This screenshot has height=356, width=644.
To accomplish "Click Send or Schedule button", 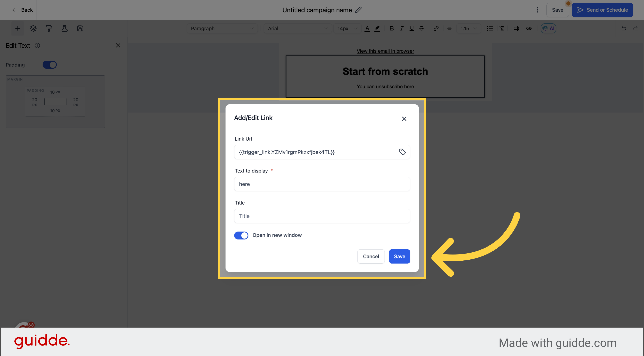I will 602,10.
